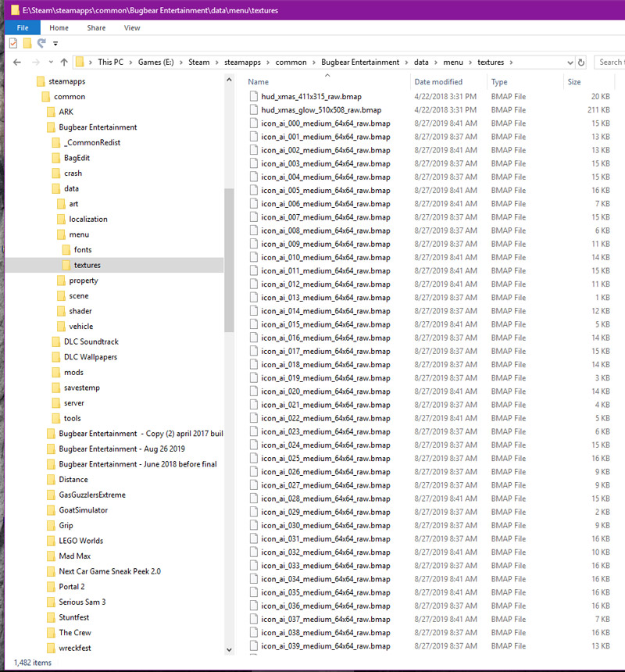Click the DLC Soundtrack folder icon
Viewport: 625px width, 672px height.
point(56,342)
